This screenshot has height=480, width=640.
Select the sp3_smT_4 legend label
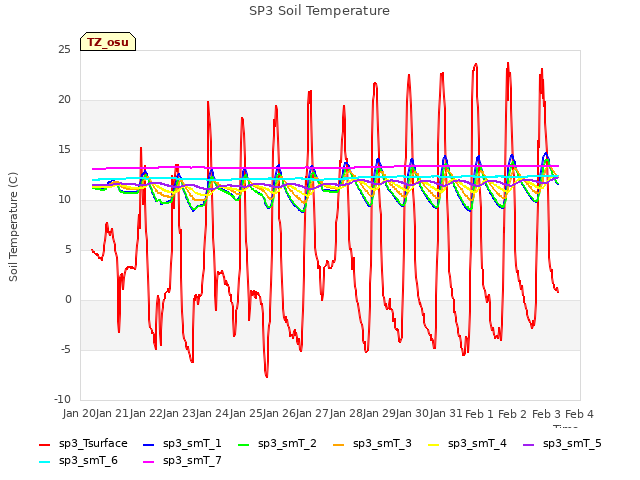pos(477,444)
